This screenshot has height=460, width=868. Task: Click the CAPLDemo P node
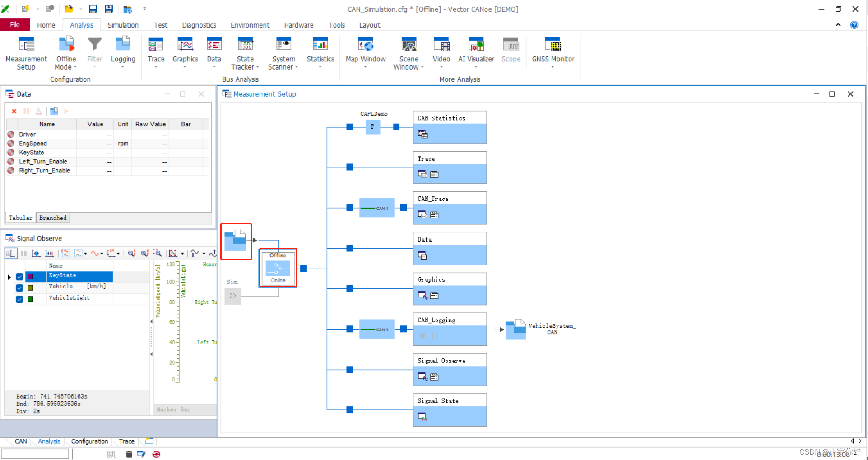click(372, 127)
